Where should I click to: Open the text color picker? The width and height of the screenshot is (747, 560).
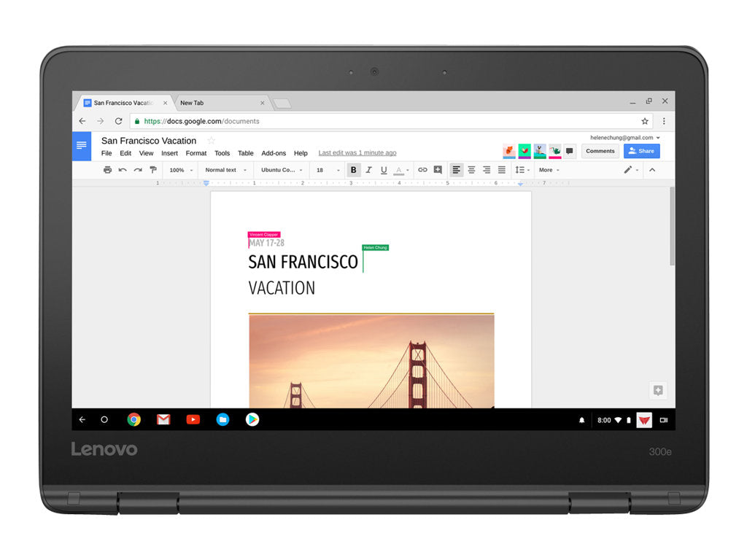tap(399, 170)
